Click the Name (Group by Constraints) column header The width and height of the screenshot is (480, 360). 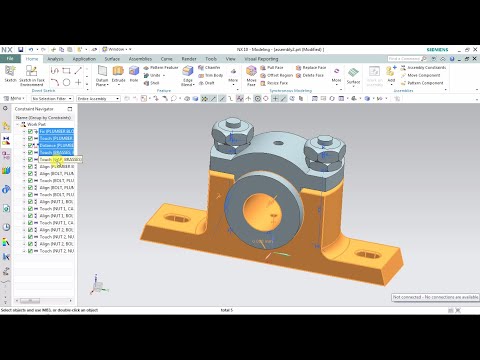(x=43, y=118)
